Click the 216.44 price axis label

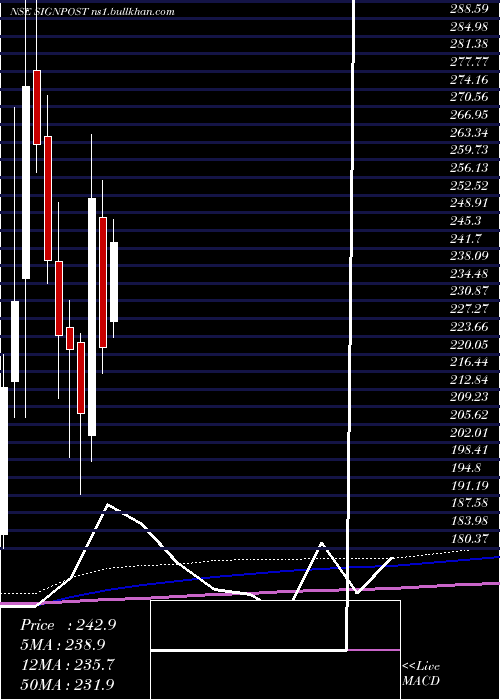(x=469, y=362)
